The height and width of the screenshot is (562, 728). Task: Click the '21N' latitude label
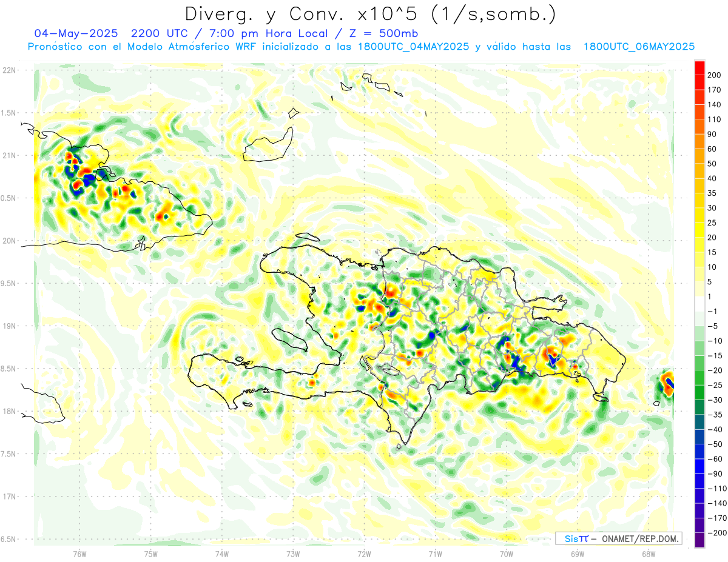[9, 156]
